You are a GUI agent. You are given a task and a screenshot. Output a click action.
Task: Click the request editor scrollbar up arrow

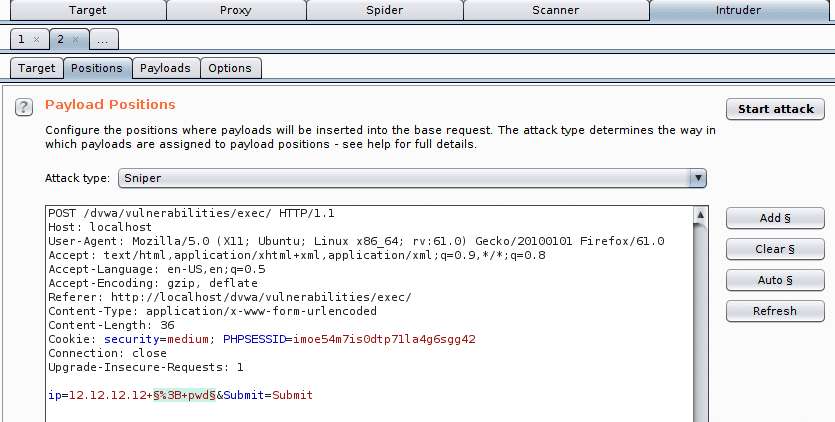point(700,215)
